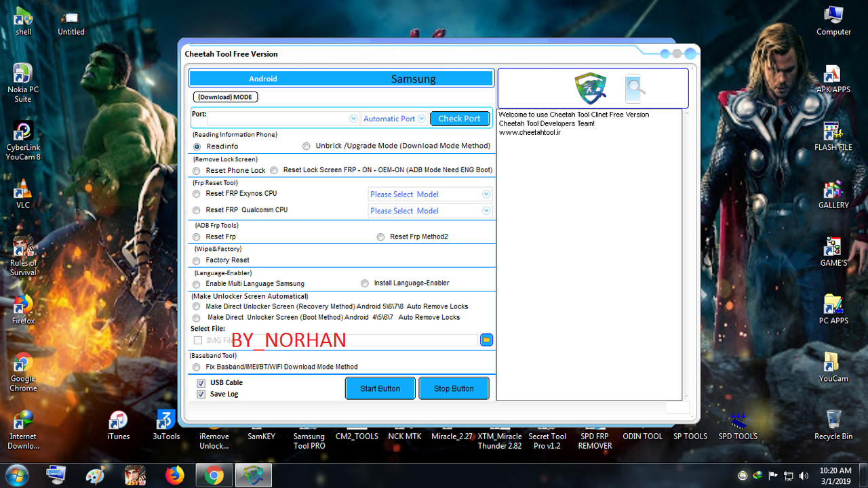Open Chrome from the taskbar

(214, 476)
